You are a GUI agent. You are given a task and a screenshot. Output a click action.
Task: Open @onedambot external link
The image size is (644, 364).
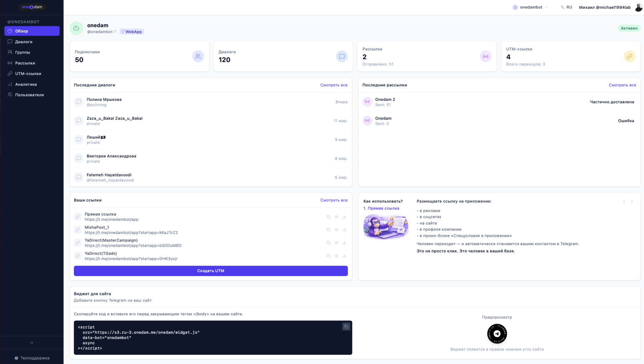[102, 32]
